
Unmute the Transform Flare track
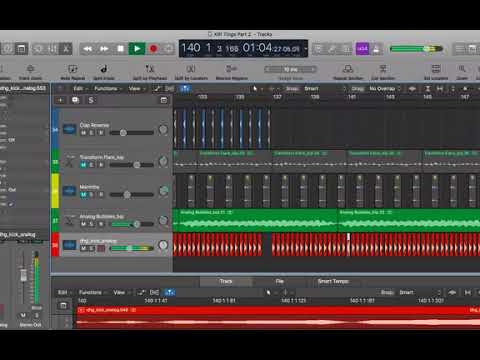pyautogui.click(x=83, y=165)
